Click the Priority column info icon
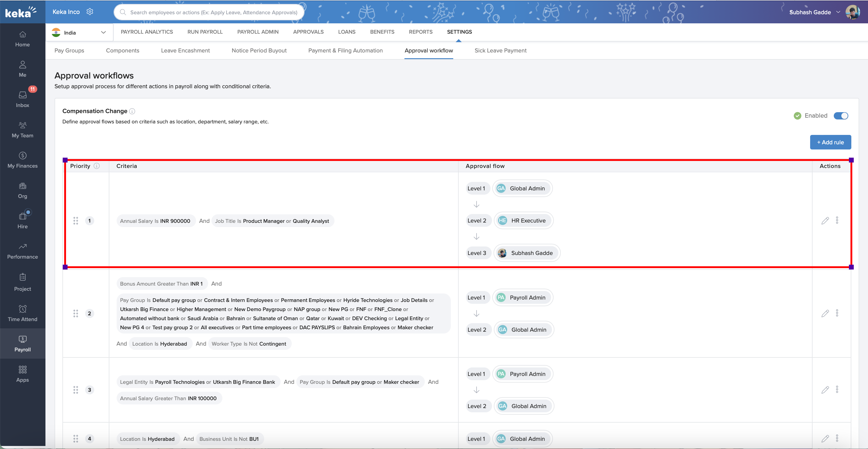 click(97, 166)
